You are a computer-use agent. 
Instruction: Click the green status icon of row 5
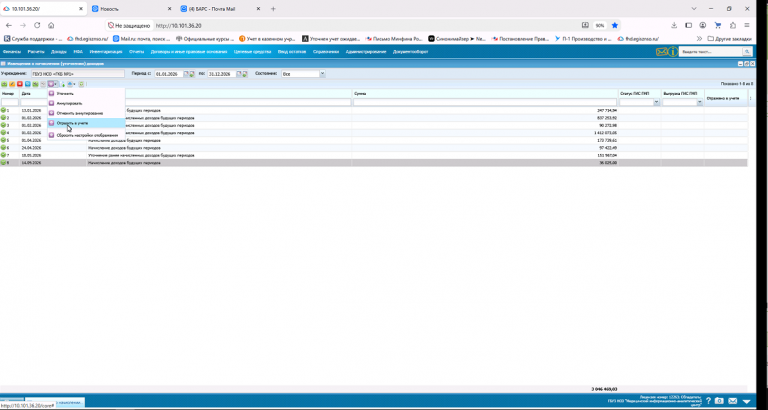3,140
